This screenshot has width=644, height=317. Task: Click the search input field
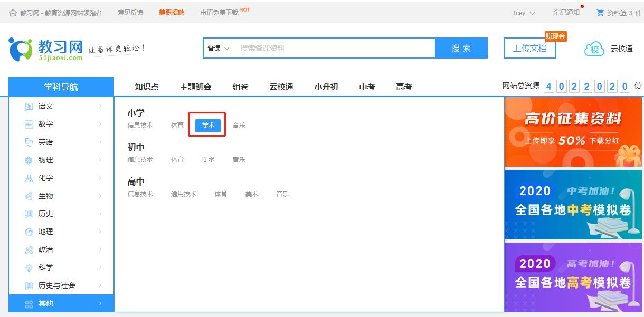click(x=327, y=47)
